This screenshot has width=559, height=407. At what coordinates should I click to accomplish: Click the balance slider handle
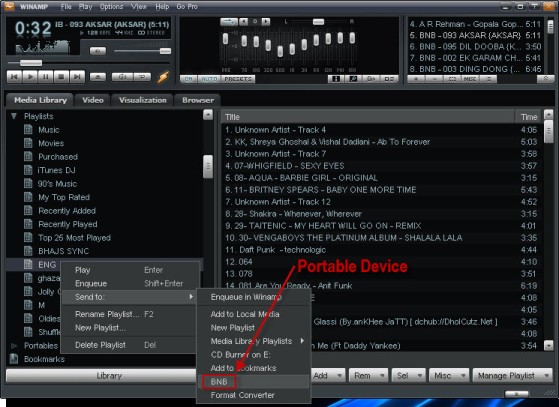318,22
